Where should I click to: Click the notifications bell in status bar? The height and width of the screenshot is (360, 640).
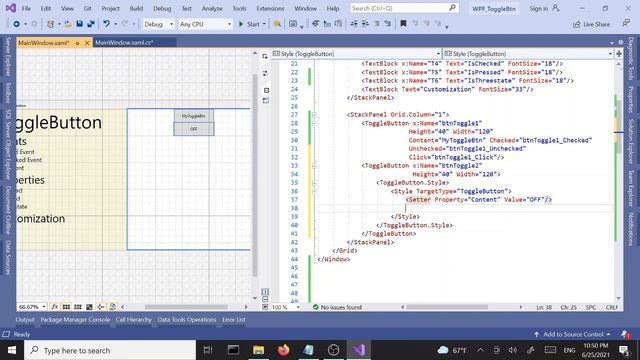tap(625, 334)
